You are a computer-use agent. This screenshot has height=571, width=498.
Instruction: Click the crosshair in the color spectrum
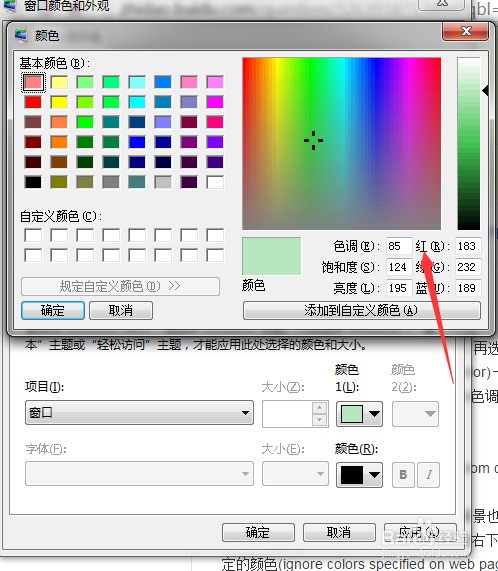click(313, 140)
